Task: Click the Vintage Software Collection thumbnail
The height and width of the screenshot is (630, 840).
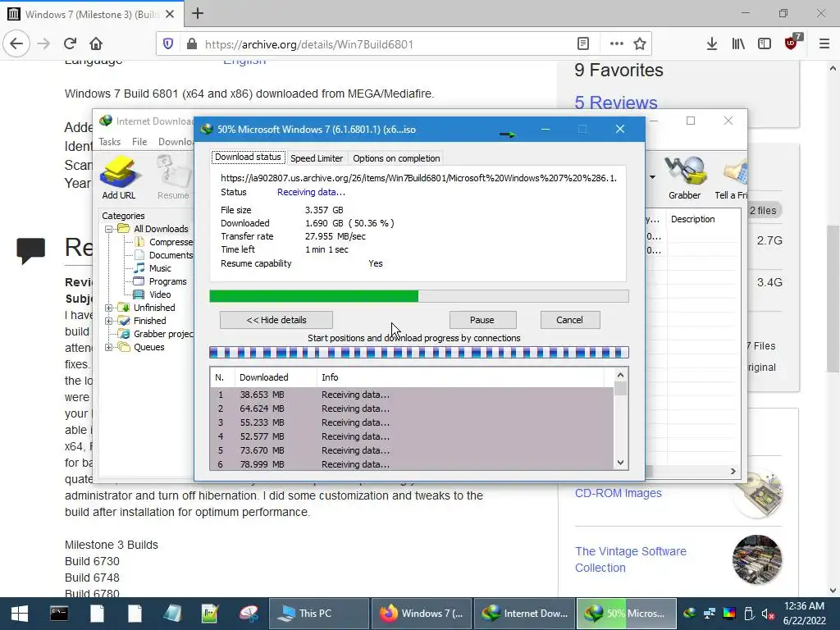Action: (757, 559)
